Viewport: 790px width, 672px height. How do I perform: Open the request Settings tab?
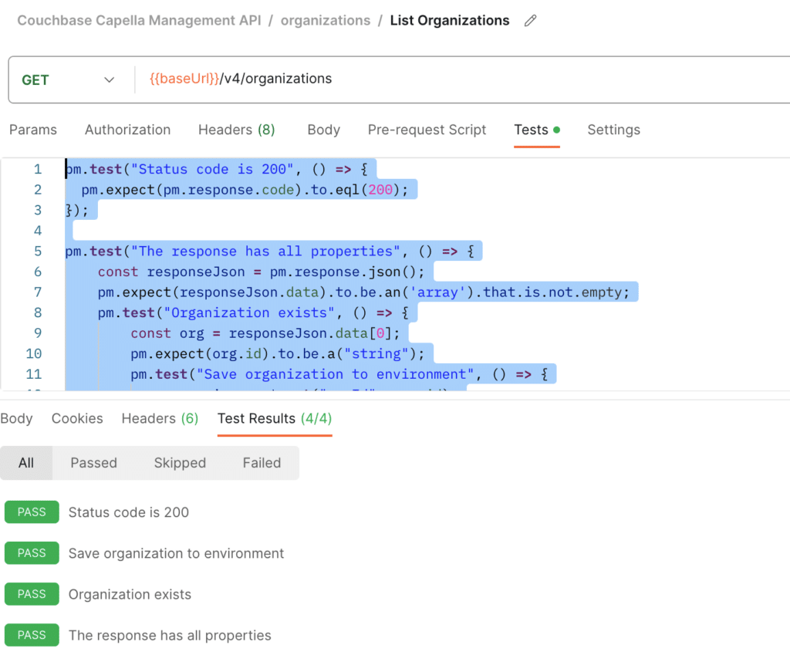(x=613, y=130)
